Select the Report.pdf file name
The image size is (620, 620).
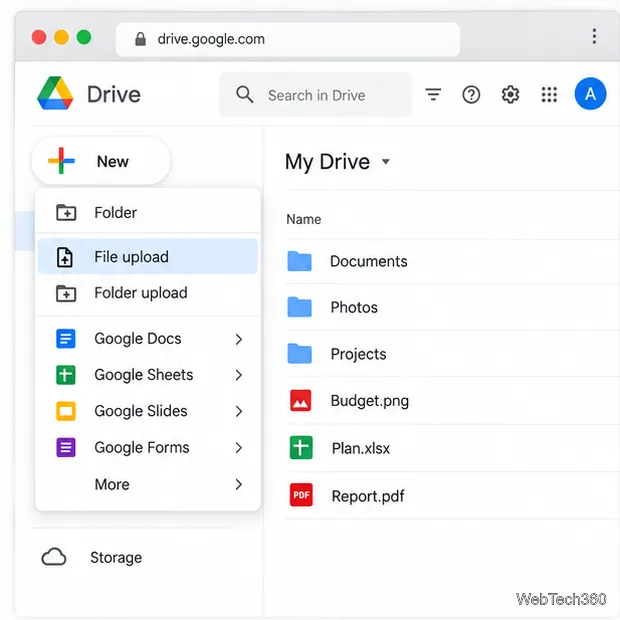point(368,496)
